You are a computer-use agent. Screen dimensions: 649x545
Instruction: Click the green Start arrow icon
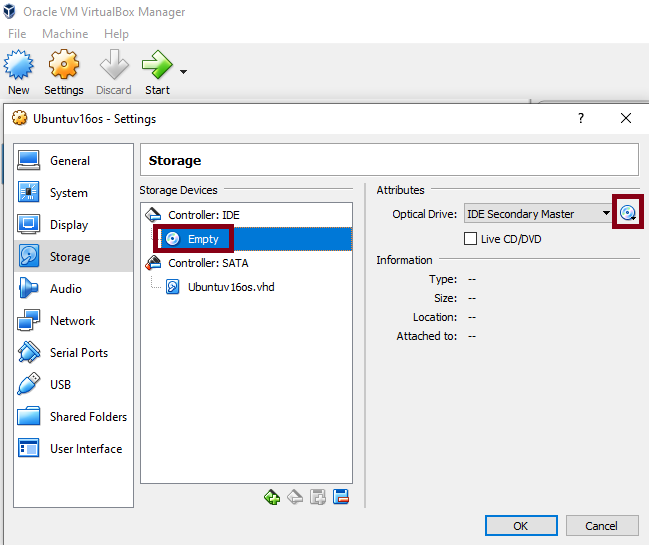(157, 65)
